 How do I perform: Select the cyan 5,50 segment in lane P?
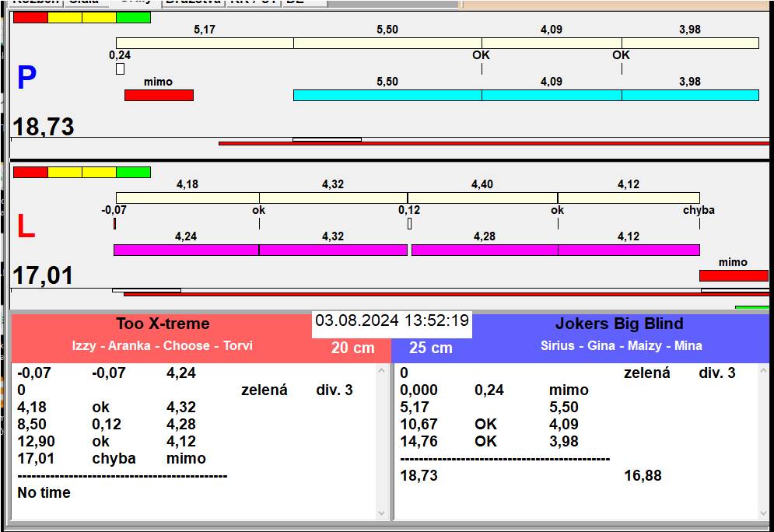coord(387,95)
